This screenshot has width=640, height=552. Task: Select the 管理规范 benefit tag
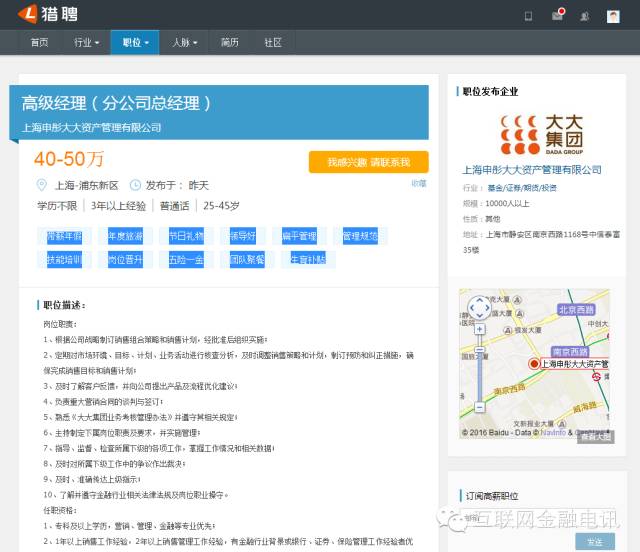click(x=360, y=236)
